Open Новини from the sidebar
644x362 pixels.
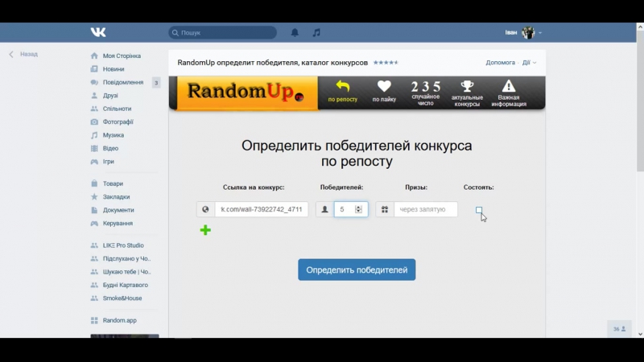[x=114, y=69]
